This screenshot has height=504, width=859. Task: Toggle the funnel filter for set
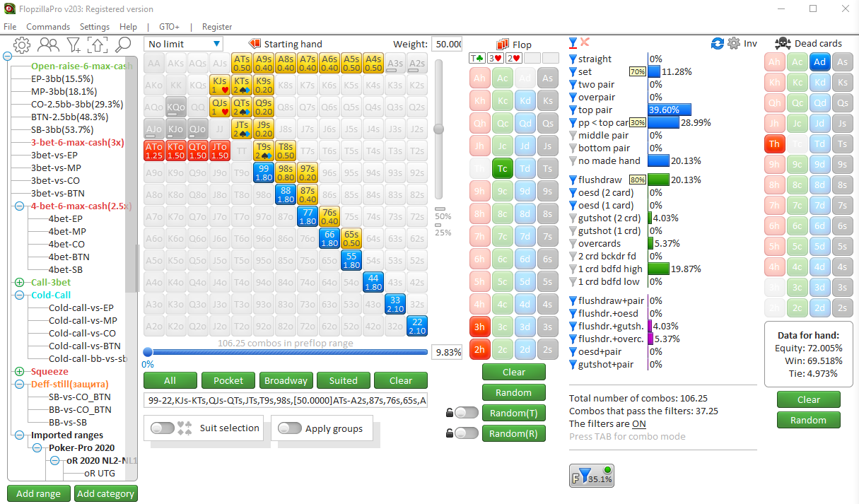point(573,72)
